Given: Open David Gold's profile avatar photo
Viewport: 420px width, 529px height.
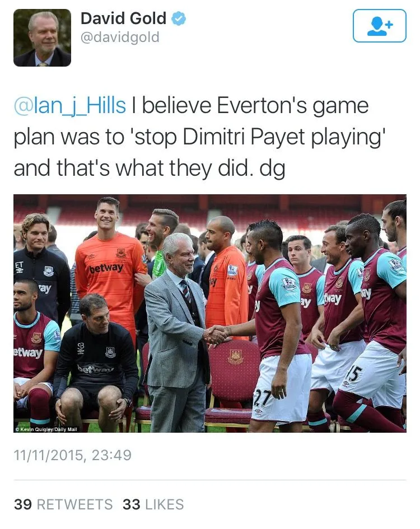Looking at the screenshot, I should point(42,38).
